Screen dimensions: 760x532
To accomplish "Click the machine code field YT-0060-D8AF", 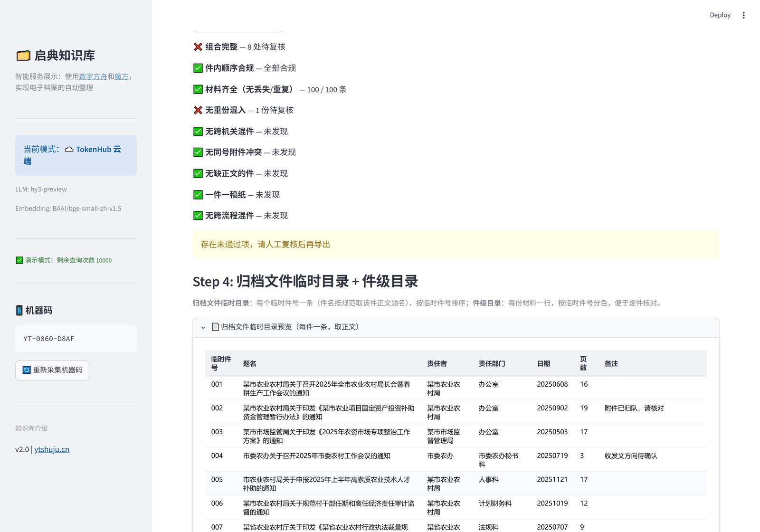I will point(76,339).
